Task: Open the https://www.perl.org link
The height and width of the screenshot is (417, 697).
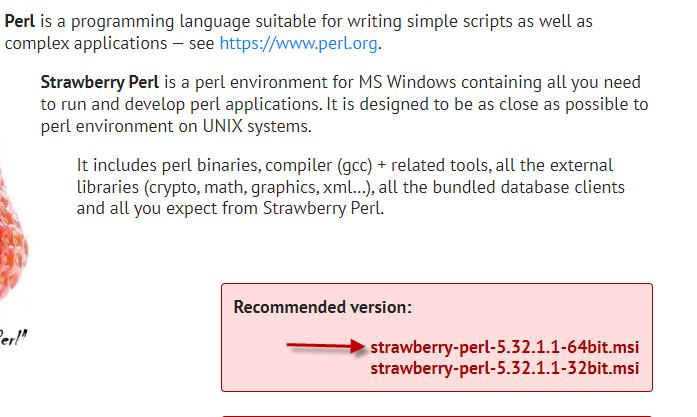Action: 298,43
